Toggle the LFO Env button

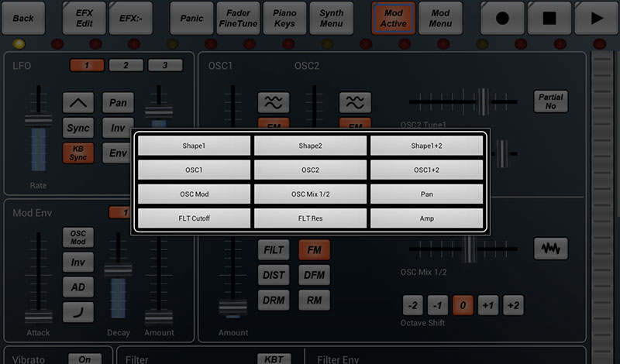[118, 153]
